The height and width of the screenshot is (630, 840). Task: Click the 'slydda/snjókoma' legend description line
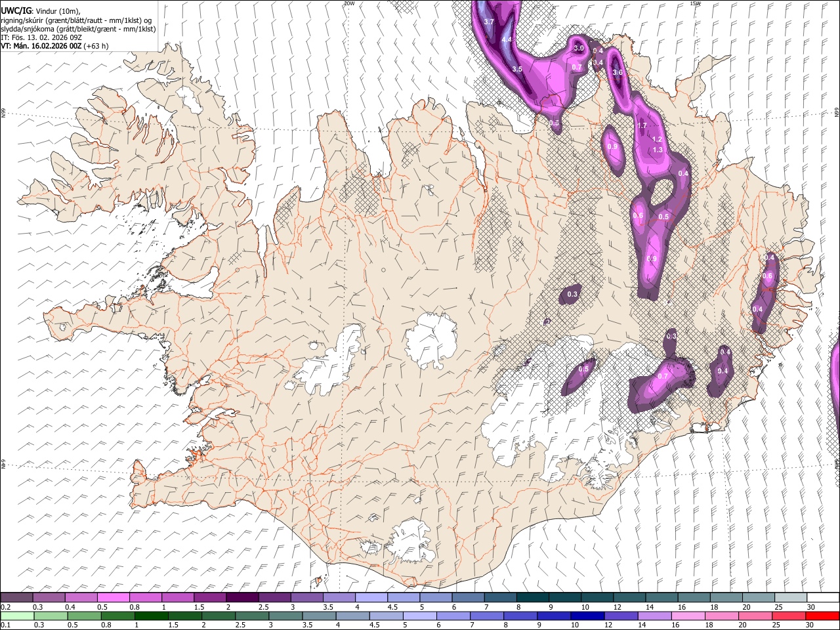click(78, 29)
